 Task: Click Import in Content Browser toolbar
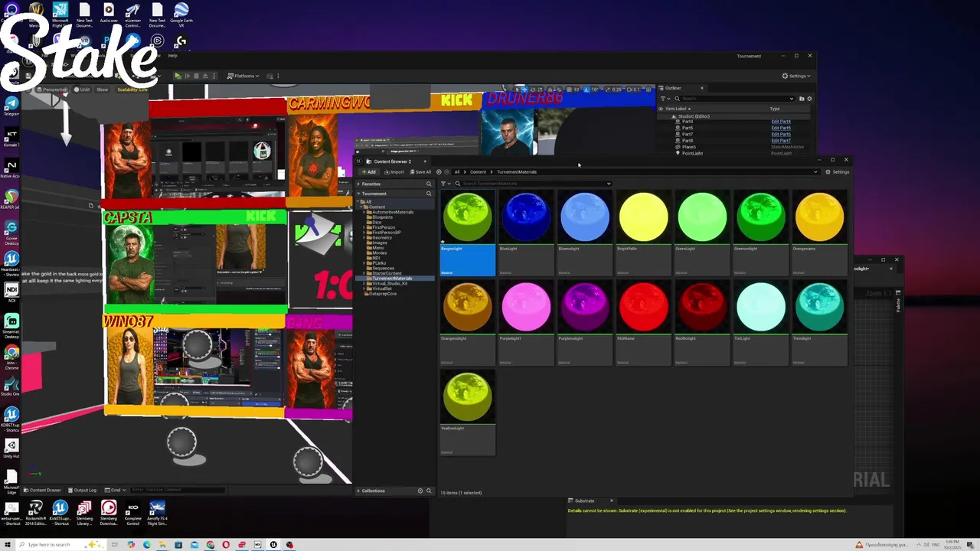pyautogui.click(x=394, y=172)
